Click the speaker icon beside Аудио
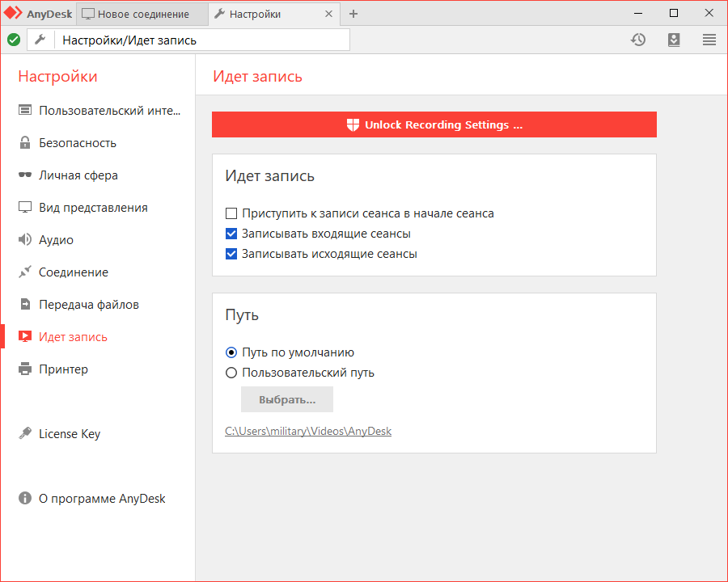The height and width of the screenshot is (582, 728). pos(25,240)
